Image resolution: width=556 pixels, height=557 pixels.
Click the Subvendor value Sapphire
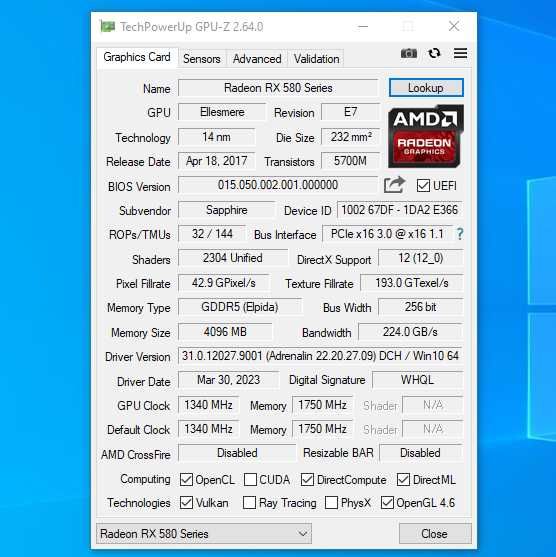(226, 210)
